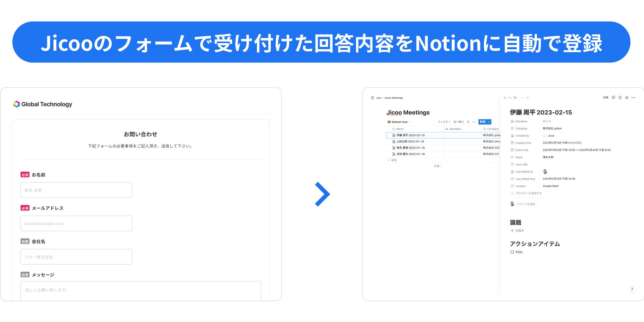This screenshot has height=322, width=644.
Task: Click the Created by person icon
Action: (x=512, y=136)
